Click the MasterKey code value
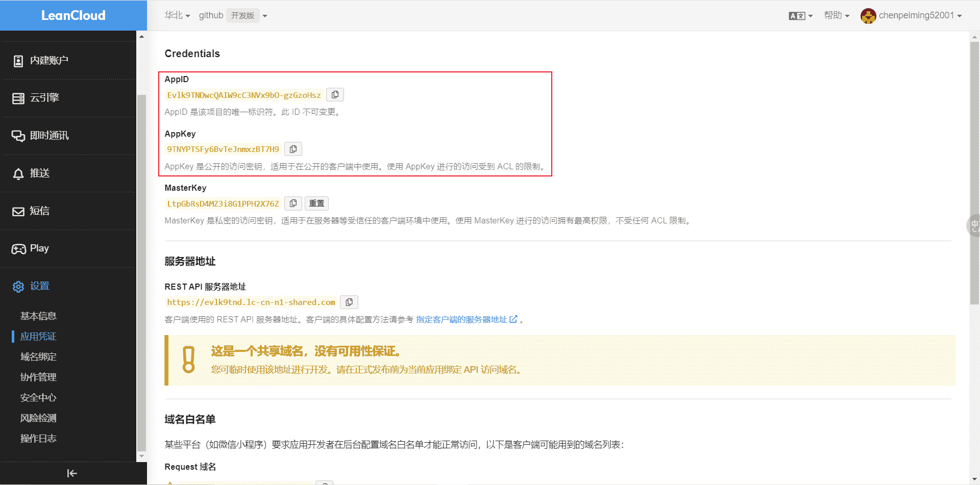Viewport: 980px width, 485px height. pos(223,204)
